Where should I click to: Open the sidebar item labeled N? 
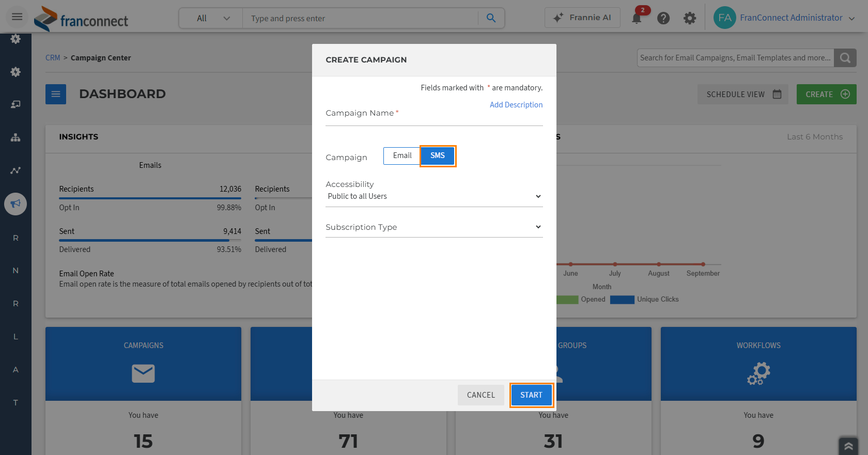click(x=16, y=271)
